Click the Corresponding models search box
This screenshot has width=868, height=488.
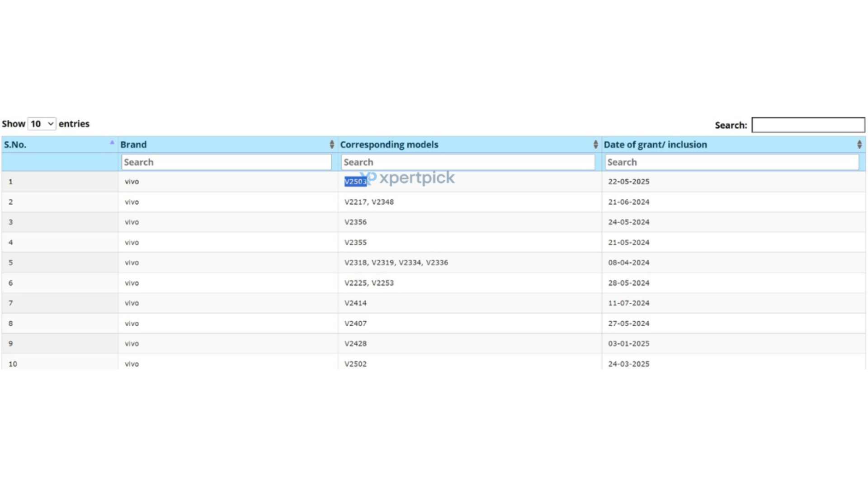[x=468, y=162]
